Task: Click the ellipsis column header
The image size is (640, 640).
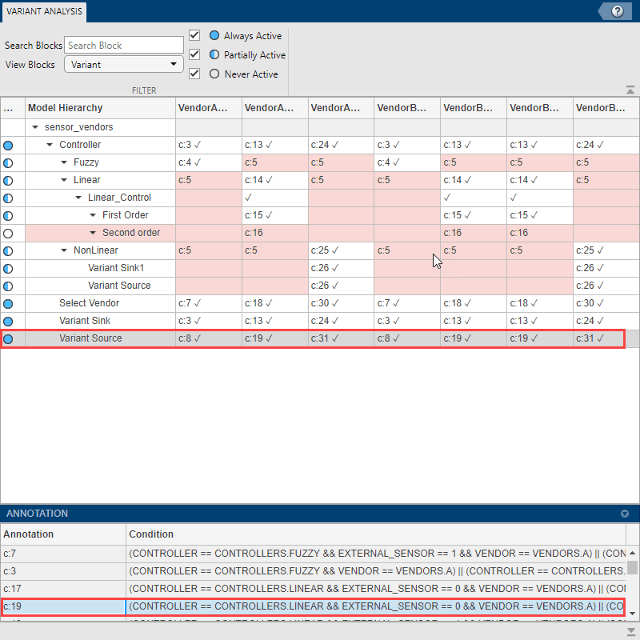Action: pyautogui.click(x=13, y=108)
